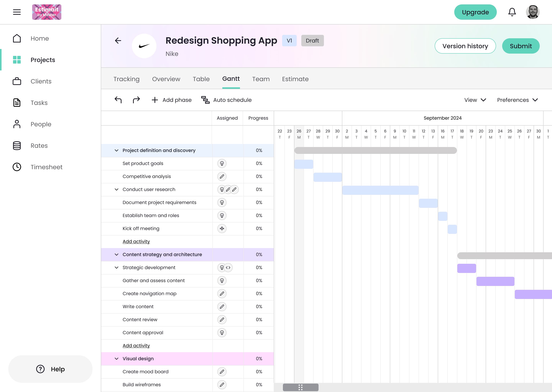The width and height of the screenshot is (552, 392).
Task: Click the undo arrow icon in the Gantt toolbar
Action: click(x=118, y=100)
